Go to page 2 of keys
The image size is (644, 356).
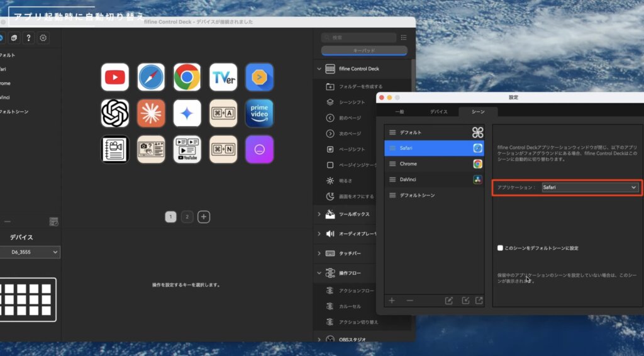click(187, 217)
